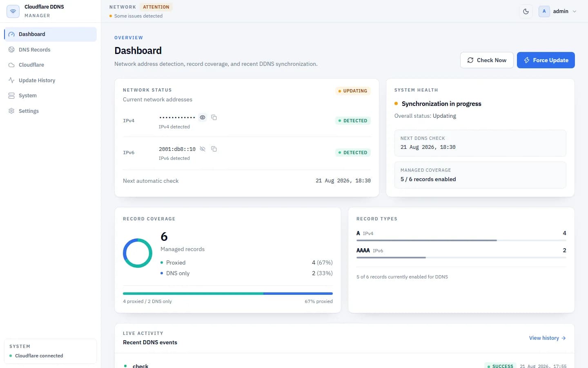Navigate to System page
The height and width of the screenshot is (368, 588).
tap(50, 95)
